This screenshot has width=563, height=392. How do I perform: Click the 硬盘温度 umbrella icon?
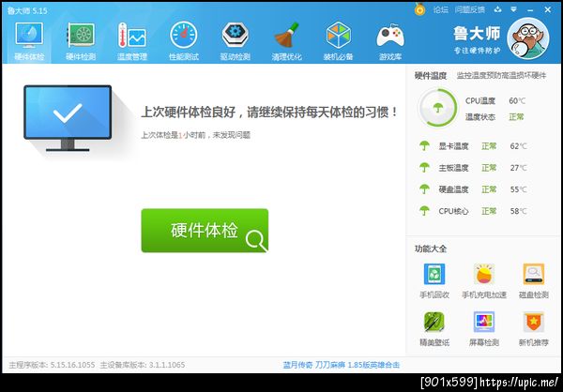424,189
